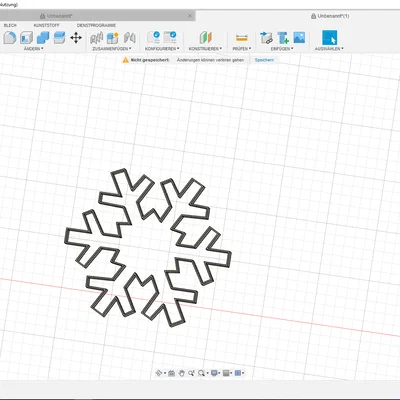Switch to the inactive Unbenannt* document tab
The image size is (400, 400).
click(56, 16)
